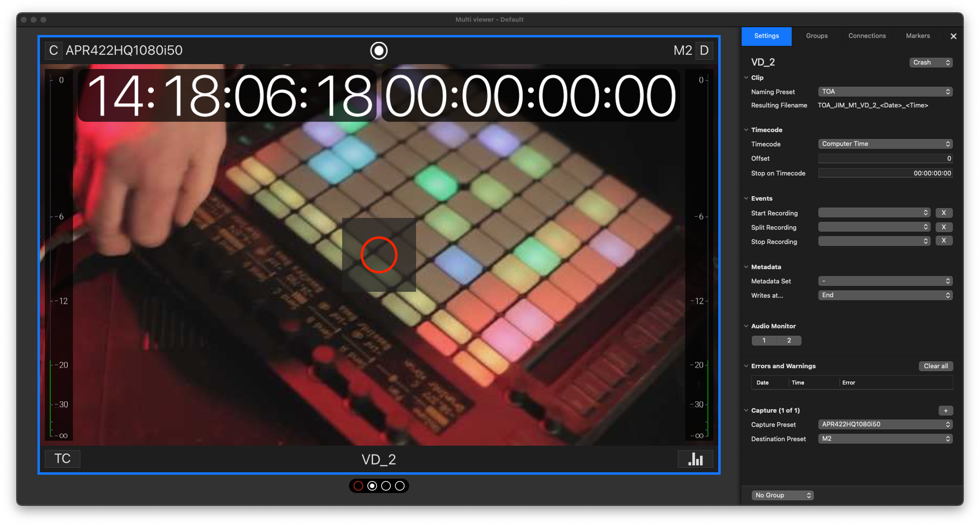The width and height of the screenshot is (980, 526).
Task: Click the Offset input field
Action: [885, 158]
